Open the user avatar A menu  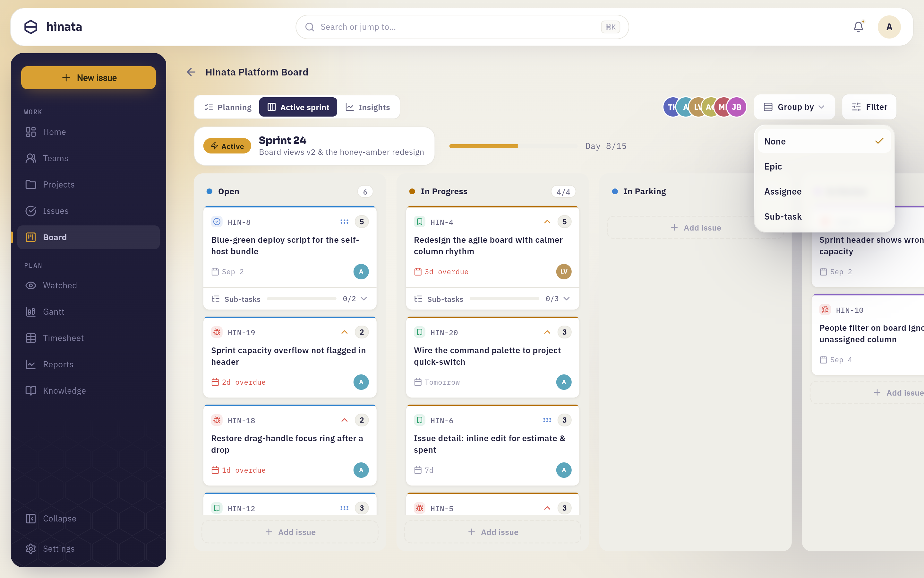pyautogui.click(x=889, y=27)
